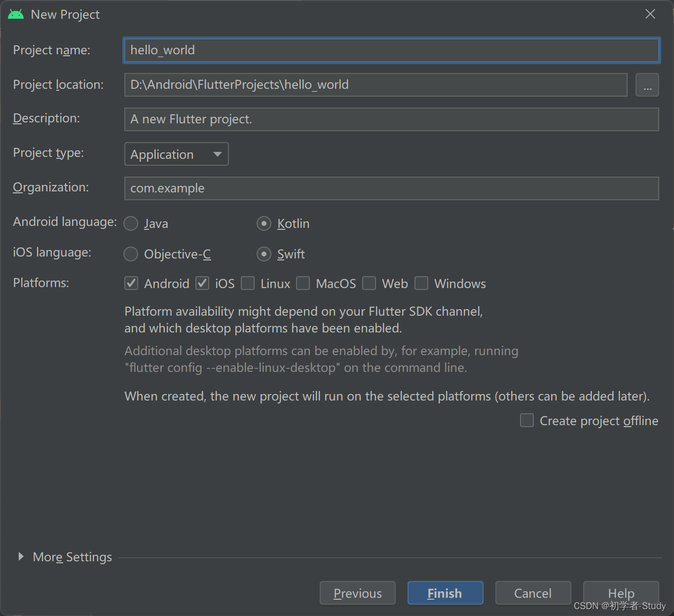Enable the Linux platform checkbox
Viewport: 674px width, 616px height.
pyautogui.click(x=248, y=283)
